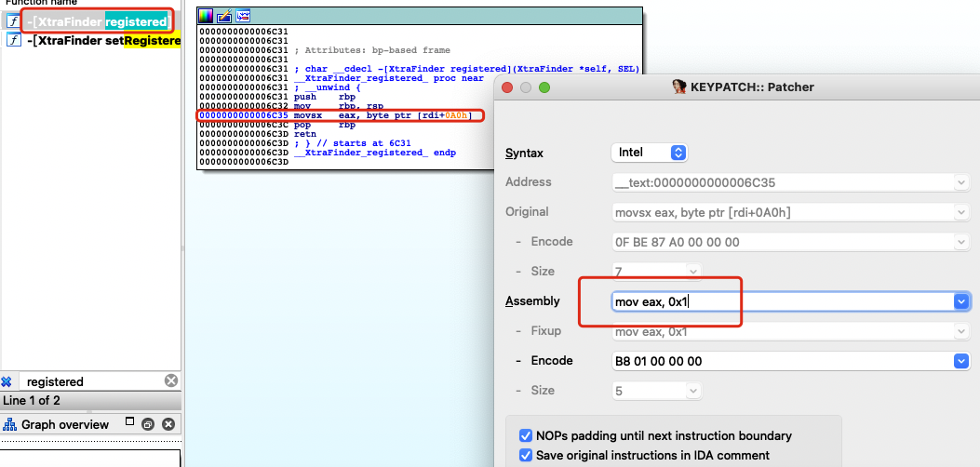
Task: Click the Graph overview panel icon
Action: click(x=9, y=424)
